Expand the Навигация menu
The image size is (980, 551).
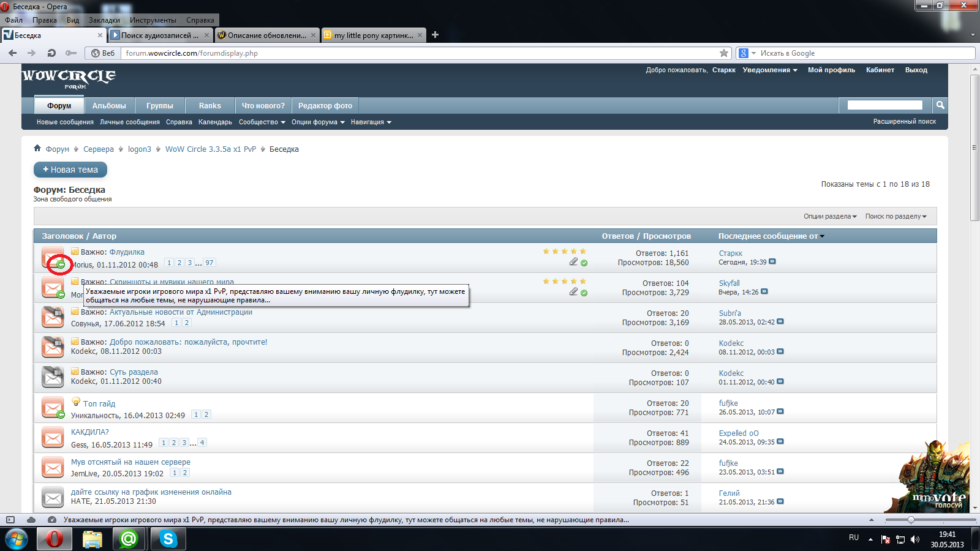[371, 122]
